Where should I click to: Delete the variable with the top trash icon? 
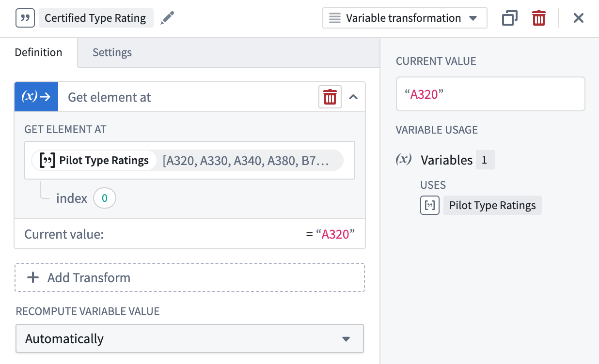[538, 18]
